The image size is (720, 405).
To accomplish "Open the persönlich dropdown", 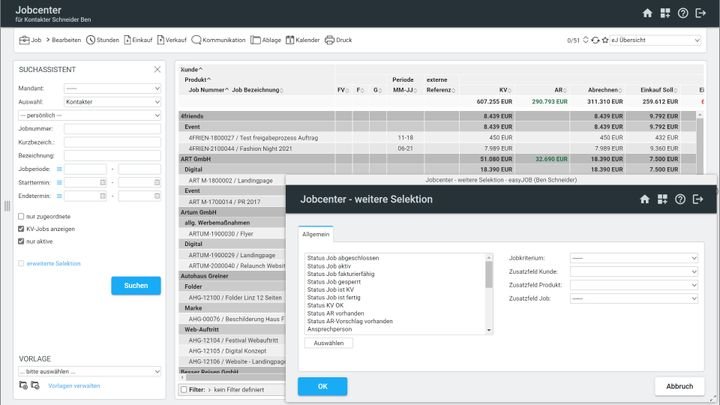I will tap(90, 115).
